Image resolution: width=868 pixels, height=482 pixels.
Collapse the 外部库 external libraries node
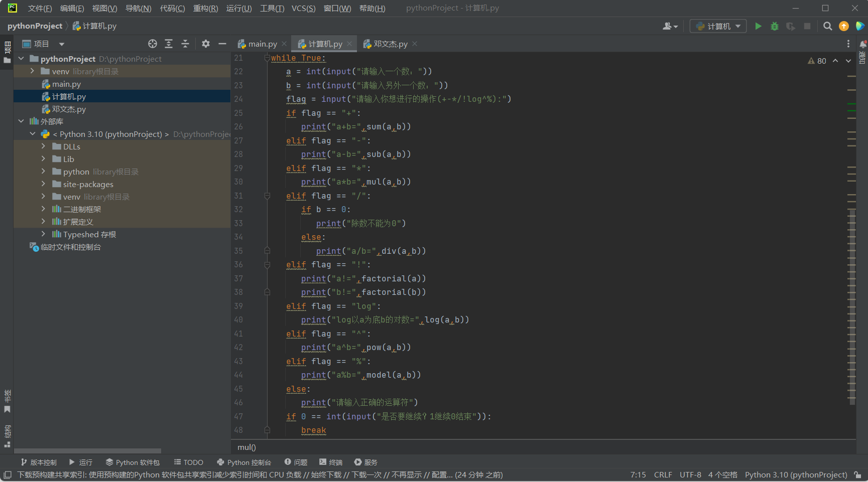tap(21, 121)
